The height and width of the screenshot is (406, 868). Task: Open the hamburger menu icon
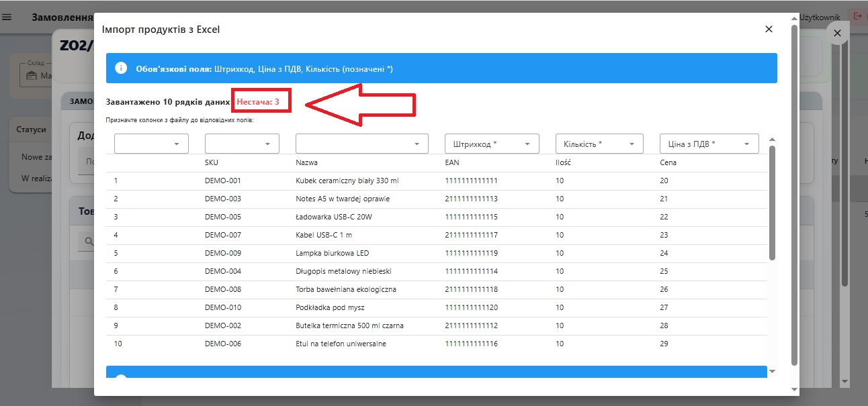point(7,17)
